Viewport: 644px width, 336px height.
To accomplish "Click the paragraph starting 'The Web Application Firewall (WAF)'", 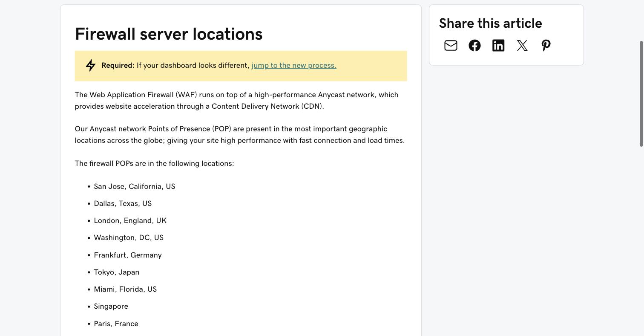I will pos(237,101).
